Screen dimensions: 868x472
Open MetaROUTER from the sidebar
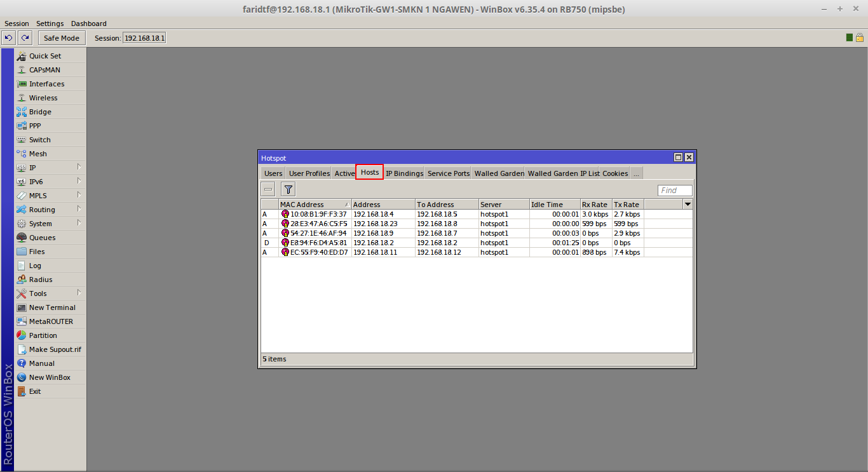click(50, 321)
